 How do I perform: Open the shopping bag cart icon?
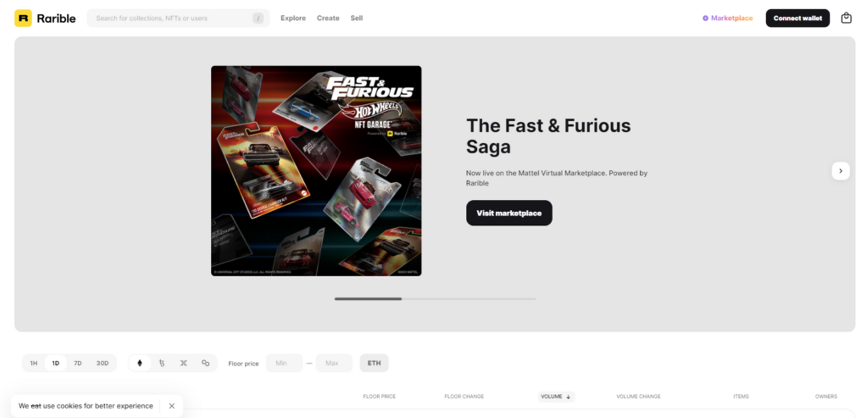tap(846, 18)
